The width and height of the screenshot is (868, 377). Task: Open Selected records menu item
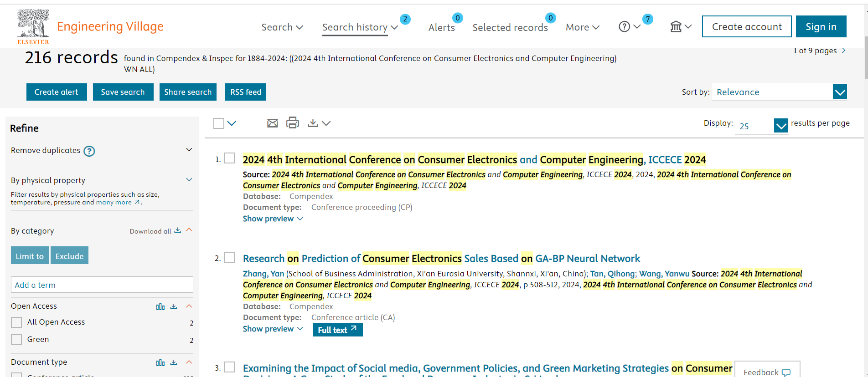click(x=510, y=27)
